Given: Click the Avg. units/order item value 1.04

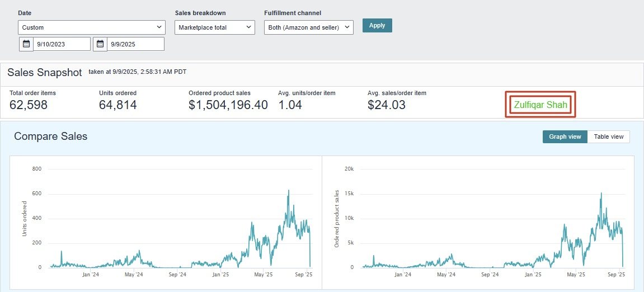Looking at the screenshot, I should (x=290, y=105).
